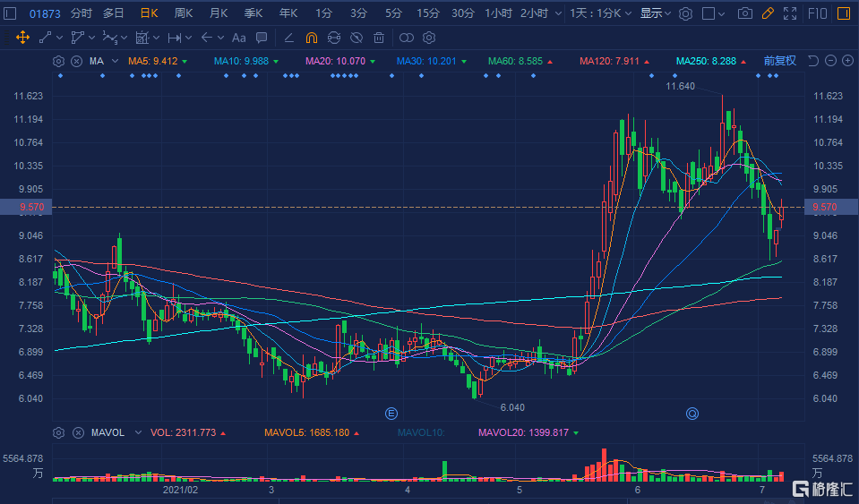Image resolution: width=859 pixels, height=504 pixels.
Task: Toggle the left sidebar panel icon
Action: 9,13
